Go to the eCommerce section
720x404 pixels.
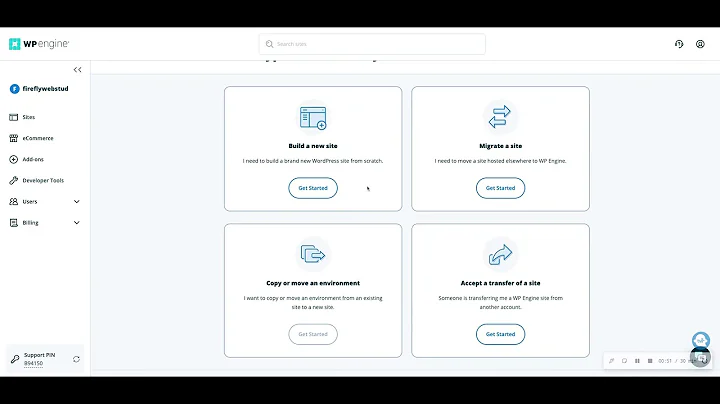pyautogui.click(x=38, y=138)
